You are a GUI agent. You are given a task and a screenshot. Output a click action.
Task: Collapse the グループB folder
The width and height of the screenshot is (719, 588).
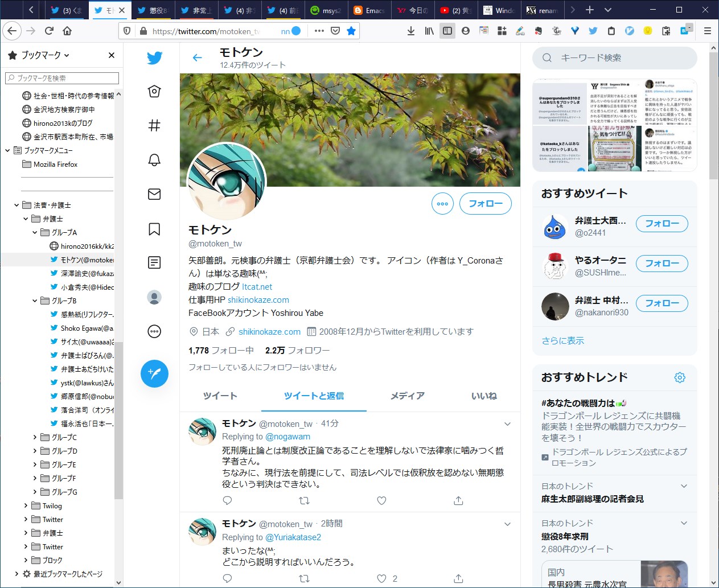(35, 301)
